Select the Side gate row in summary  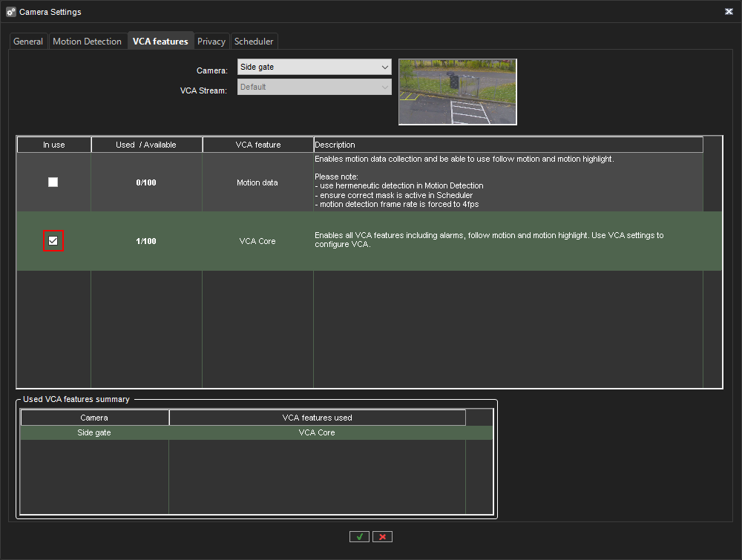[x=94, y=432]
